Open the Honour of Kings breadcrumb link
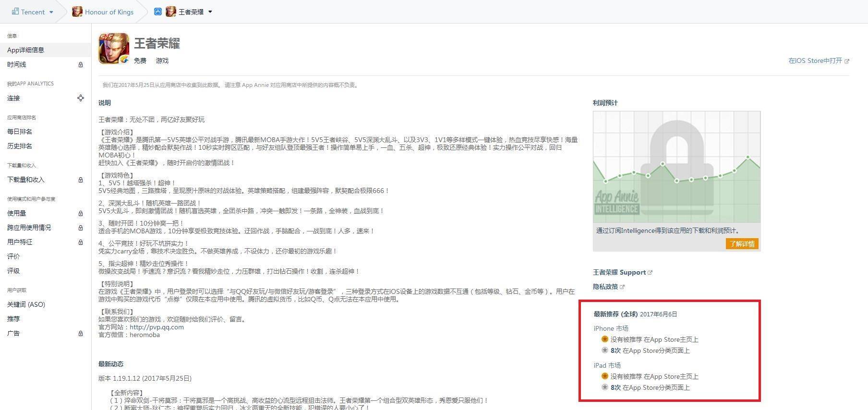The height and width of the screenshot is (410, 868). [x=109, y=12]
